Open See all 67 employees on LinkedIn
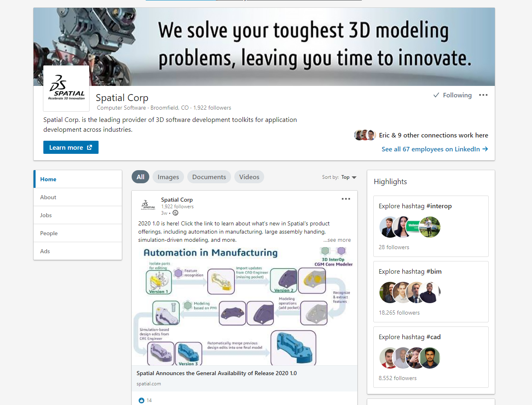Viewport: 532px width, 405px height. [434, 149]
